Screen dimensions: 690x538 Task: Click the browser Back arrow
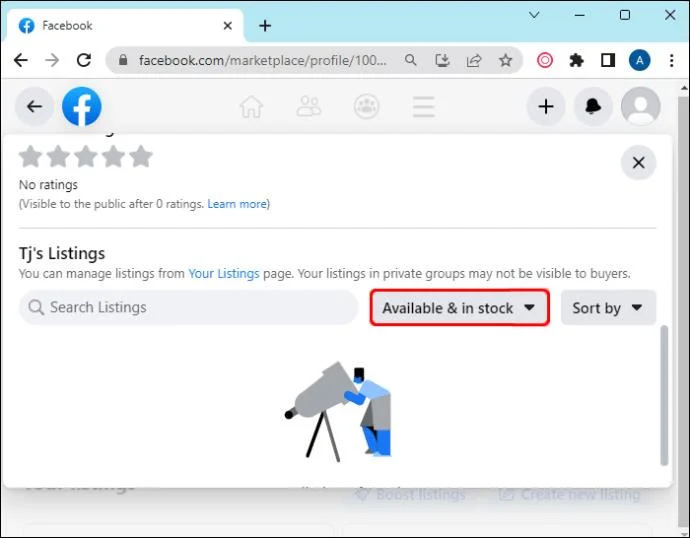coord(21,60)
